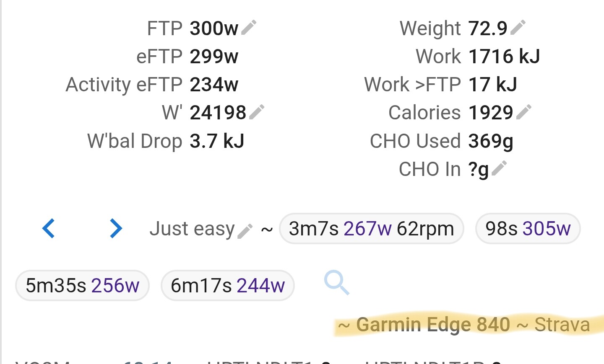Edit CHO In with the pencil icon
This screenshot has height=364, width=604.
point(499,168)
